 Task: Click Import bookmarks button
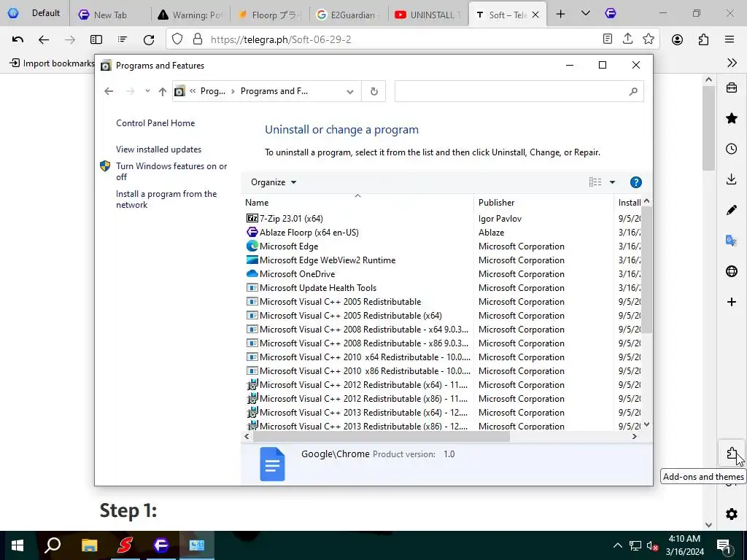coord(52,63)
